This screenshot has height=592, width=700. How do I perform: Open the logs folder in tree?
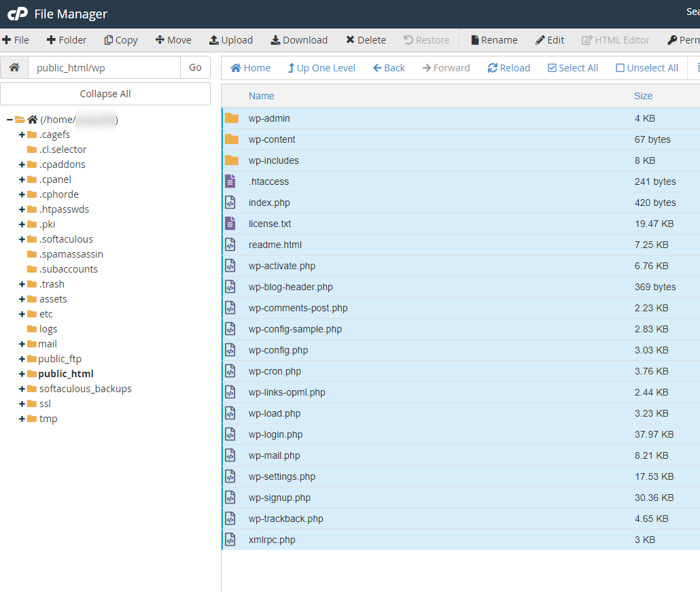48,329
